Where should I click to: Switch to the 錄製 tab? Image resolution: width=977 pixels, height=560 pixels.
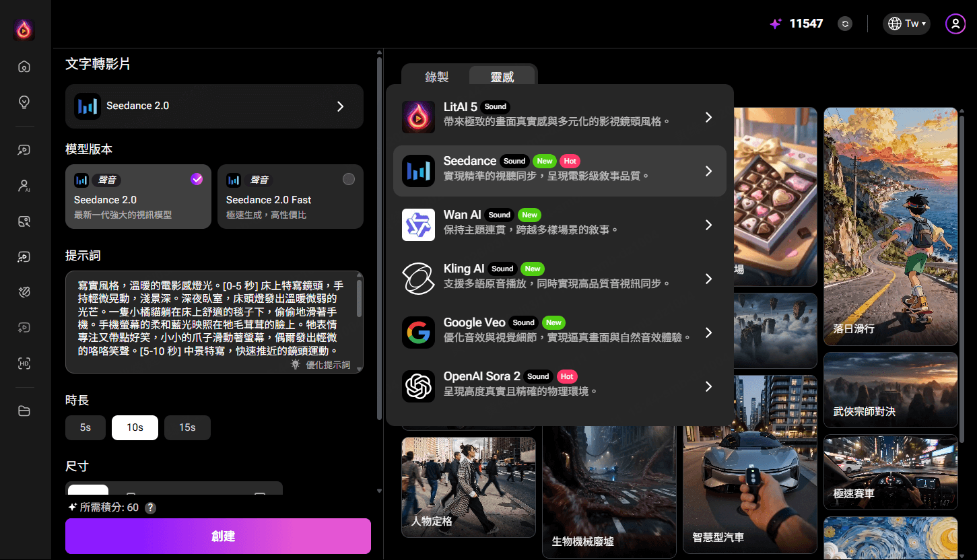point(436,76)
